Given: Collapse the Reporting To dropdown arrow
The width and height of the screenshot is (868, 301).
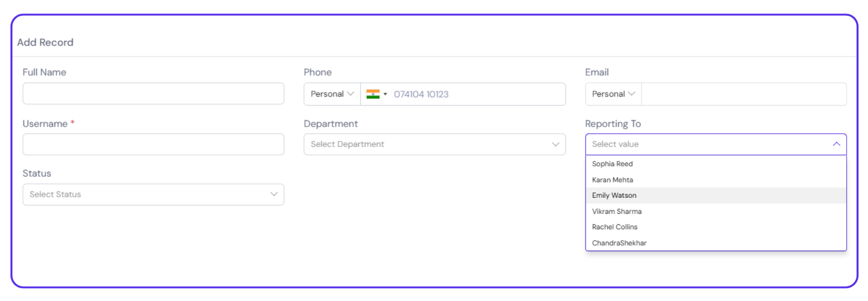Looking at the screenshot, I should [x=836, y=144].
